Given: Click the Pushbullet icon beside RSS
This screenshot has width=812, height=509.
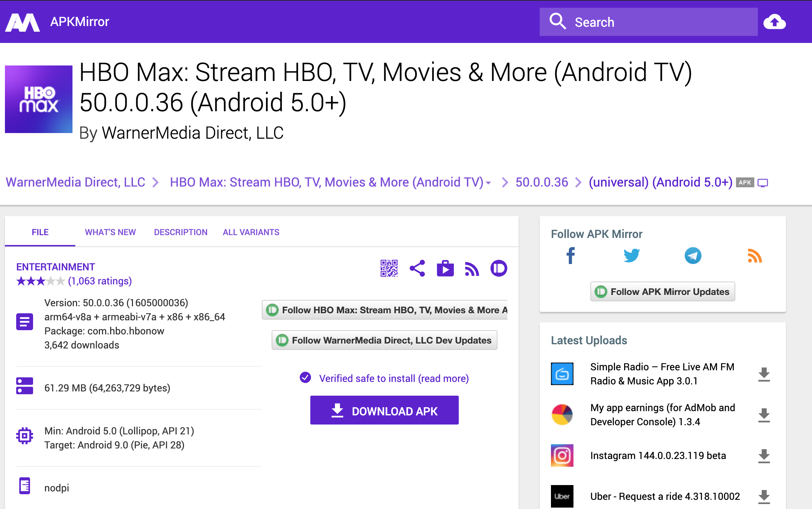Looking at the screenshot, I should click(499, 269).
